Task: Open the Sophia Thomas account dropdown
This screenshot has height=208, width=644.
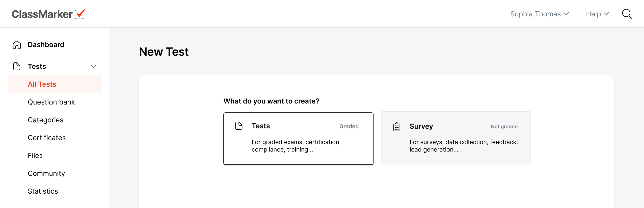Action: (539, 14)
